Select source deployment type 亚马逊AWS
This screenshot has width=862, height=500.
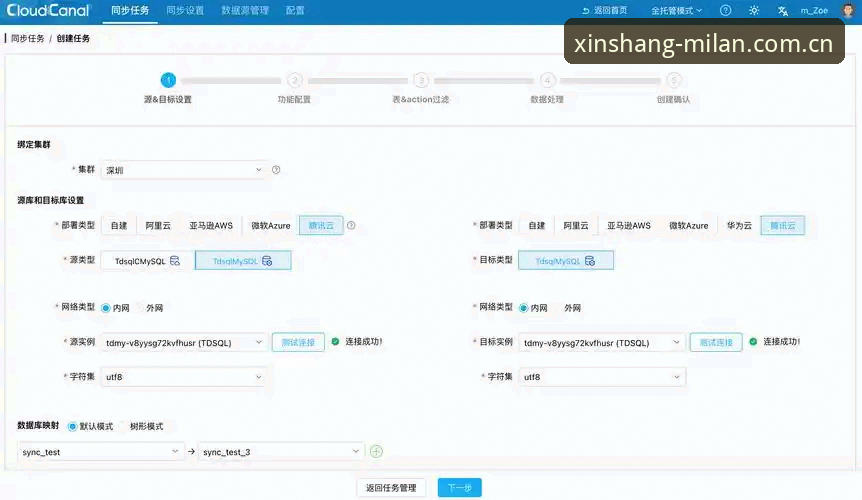[x=211, y=225]
